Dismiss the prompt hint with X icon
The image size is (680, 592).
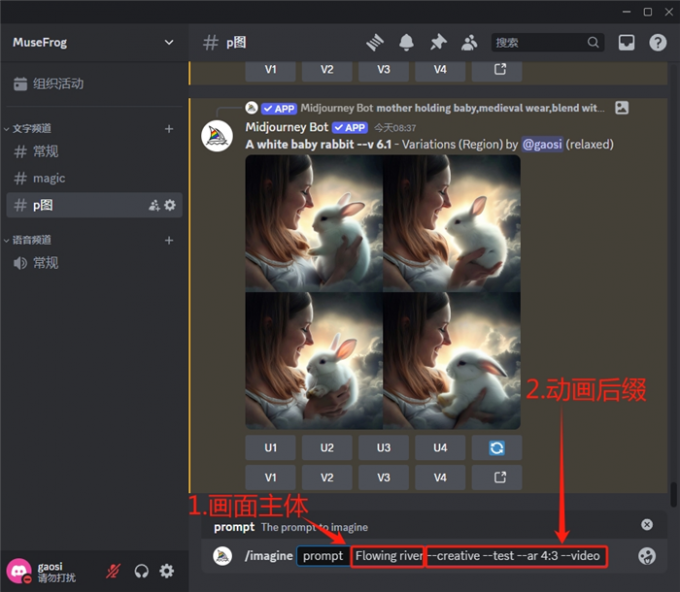pyautogui.click(x=647, y=524)
